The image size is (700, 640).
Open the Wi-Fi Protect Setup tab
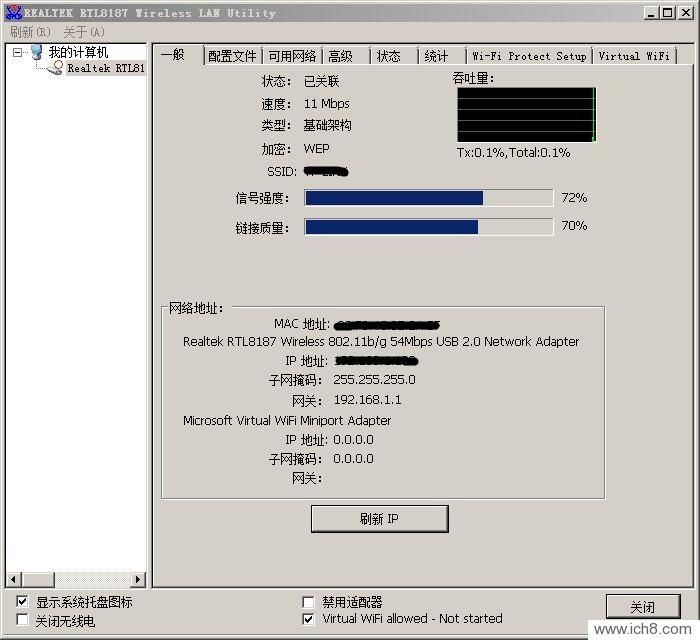click(x=529, y=56)
